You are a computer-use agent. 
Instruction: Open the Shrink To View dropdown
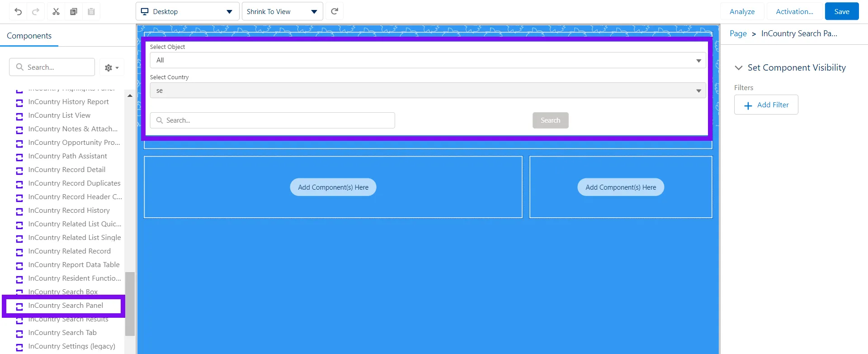[282, 12]
